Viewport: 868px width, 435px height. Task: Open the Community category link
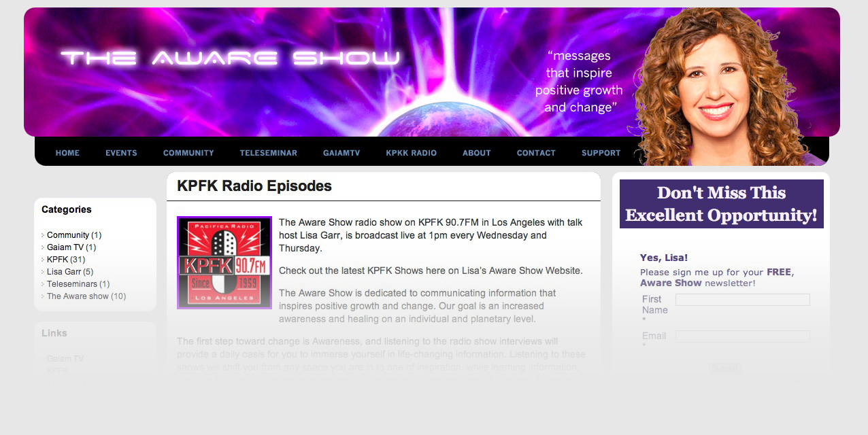[x=68, y=235]
